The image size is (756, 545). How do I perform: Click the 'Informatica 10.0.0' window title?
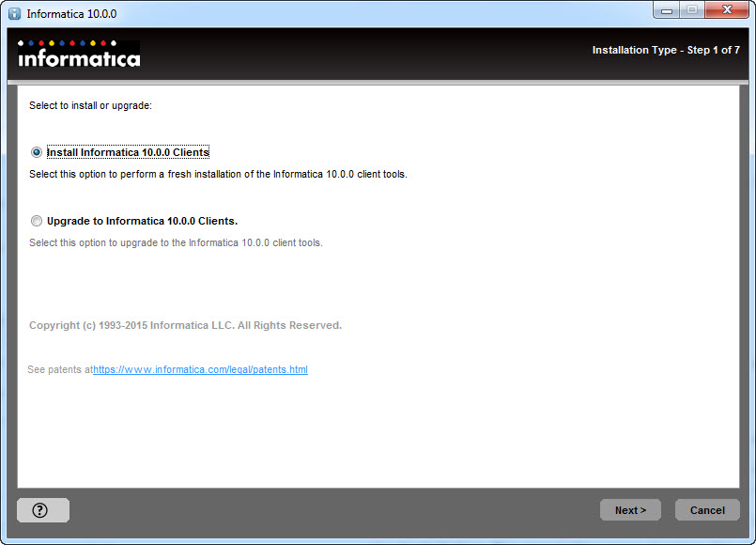point(71,14)
